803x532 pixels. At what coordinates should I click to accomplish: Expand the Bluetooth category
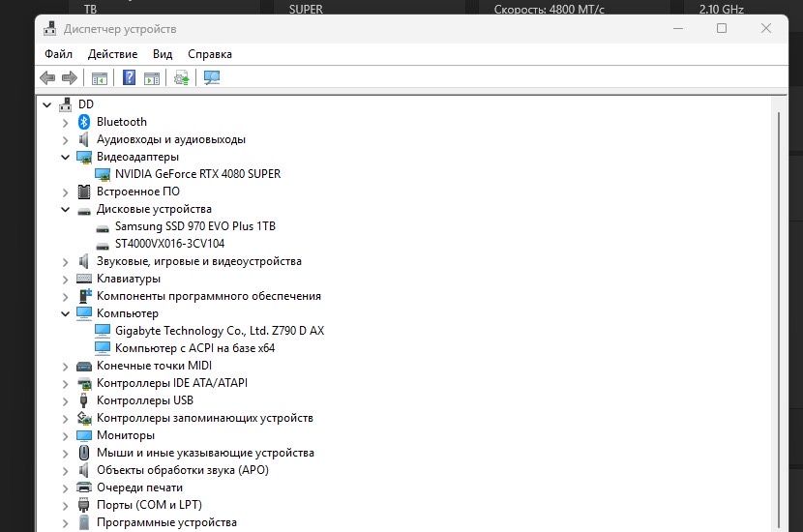click(65, 123)
